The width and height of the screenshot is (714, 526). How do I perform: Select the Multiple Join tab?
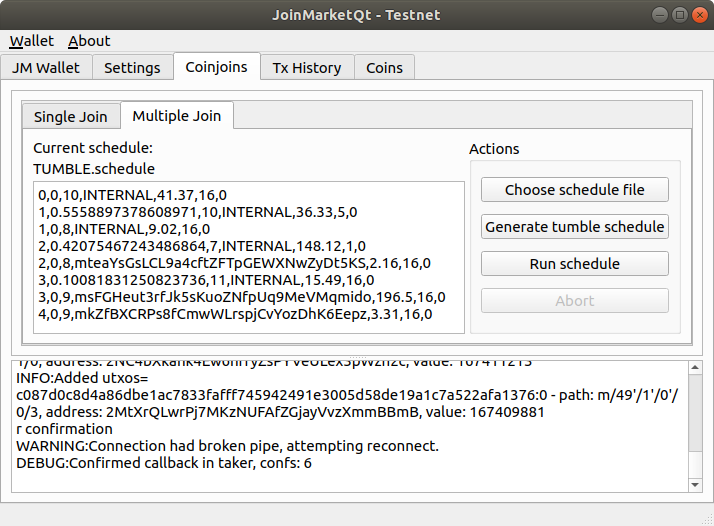pyautogui.click(x=177, y=116)
